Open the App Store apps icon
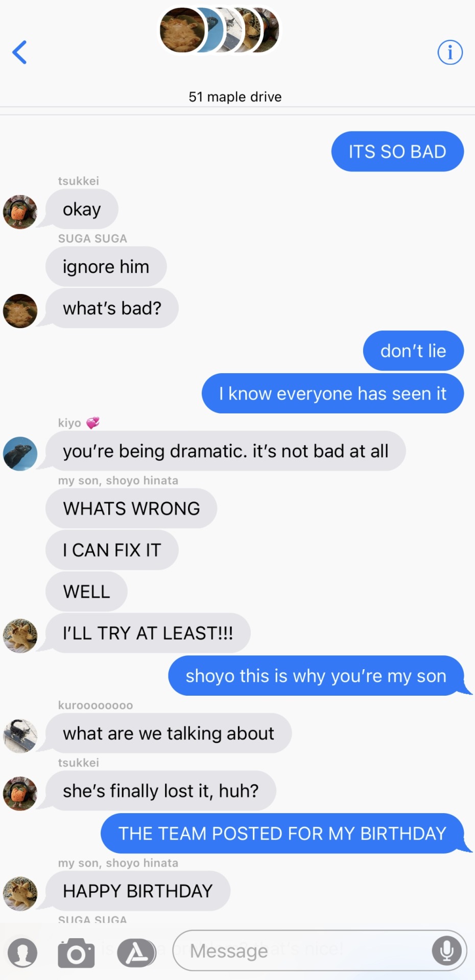475x980 pixels. point(136,952)
